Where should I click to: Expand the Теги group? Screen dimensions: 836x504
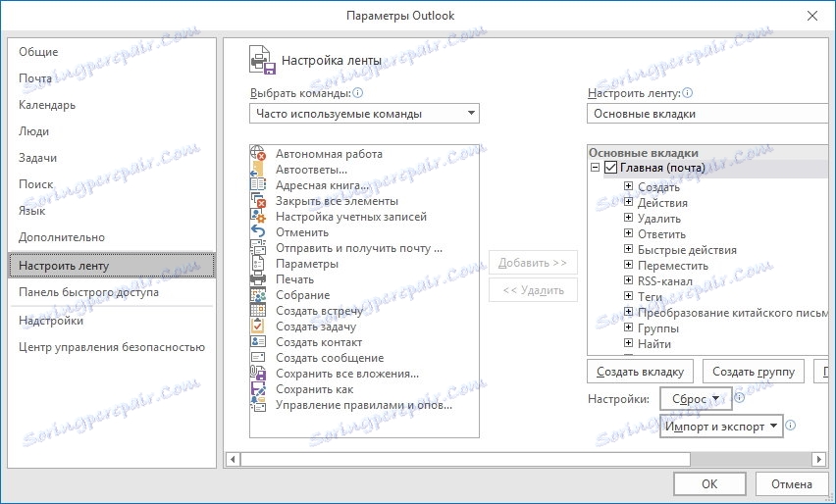tap(629, 296)
